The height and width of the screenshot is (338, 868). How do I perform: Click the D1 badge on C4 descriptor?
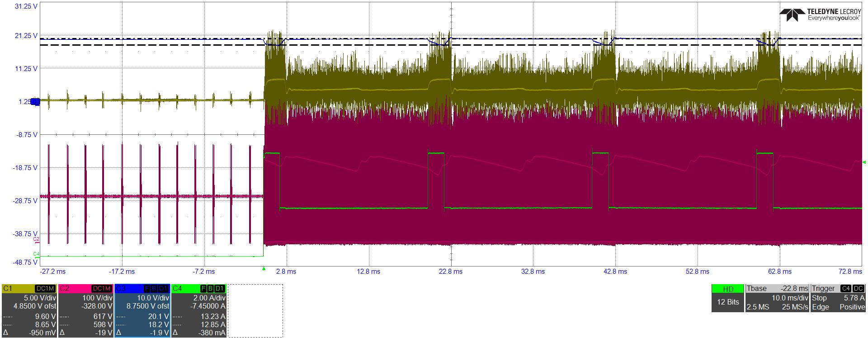(x=220, y=288)
